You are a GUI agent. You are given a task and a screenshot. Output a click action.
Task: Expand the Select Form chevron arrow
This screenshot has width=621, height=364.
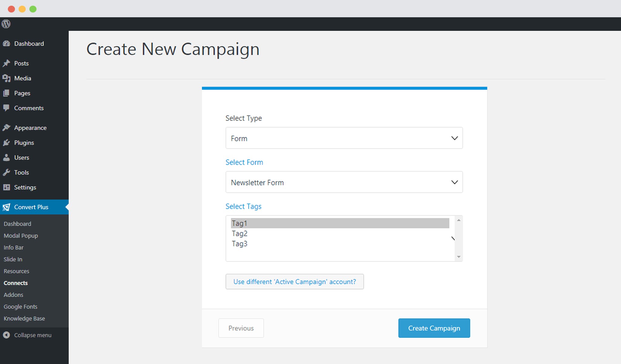pos(454,182)
